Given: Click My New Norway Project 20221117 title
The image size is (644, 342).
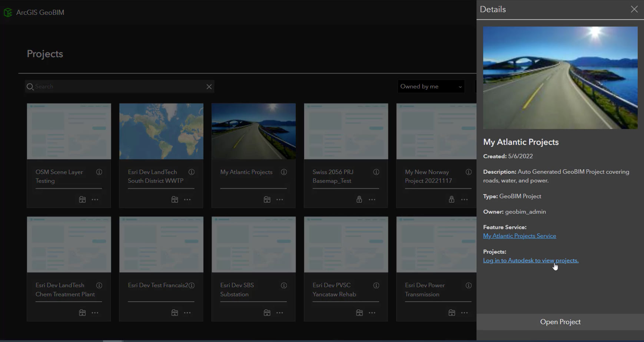Looking at the screenshot, I should 428,176.
